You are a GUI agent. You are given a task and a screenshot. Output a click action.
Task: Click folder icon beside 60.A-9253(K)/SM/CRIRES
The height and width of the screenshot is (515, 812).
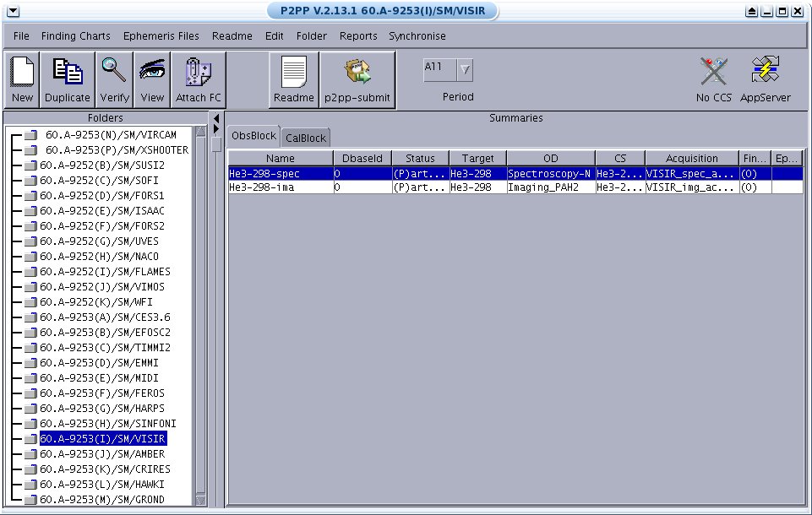(31, 469)
